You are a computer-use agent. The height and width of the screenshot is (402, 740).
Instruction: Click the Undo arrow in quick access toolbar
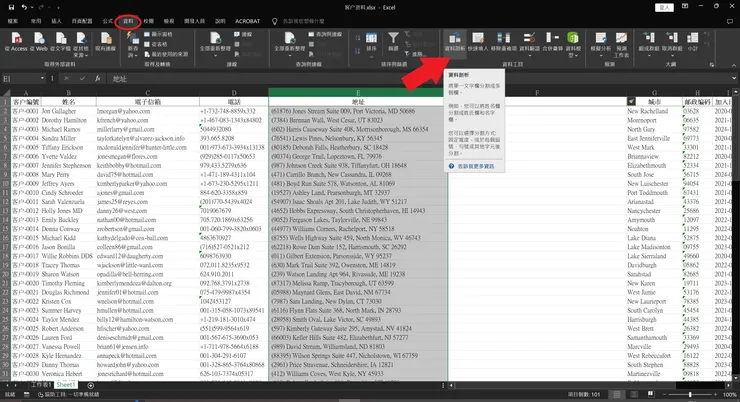click(22, 6)
